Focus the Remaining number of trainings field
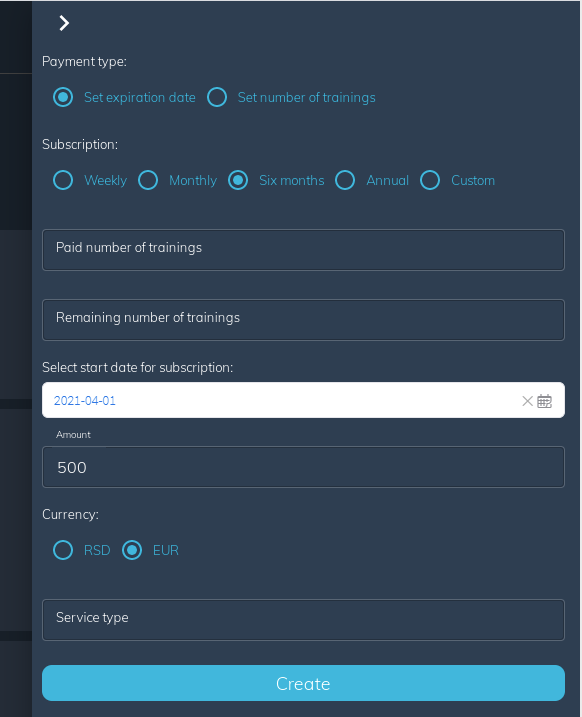Image resolution: width=582 pixels, height=717 pixels. [x=303, y=320]
